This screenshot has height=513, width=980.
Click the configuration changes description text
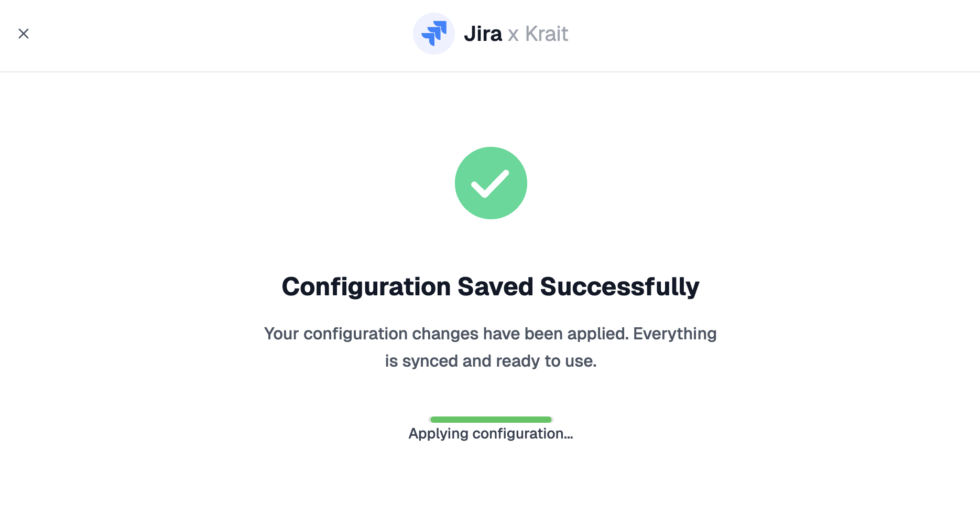(x=491, y=347)
